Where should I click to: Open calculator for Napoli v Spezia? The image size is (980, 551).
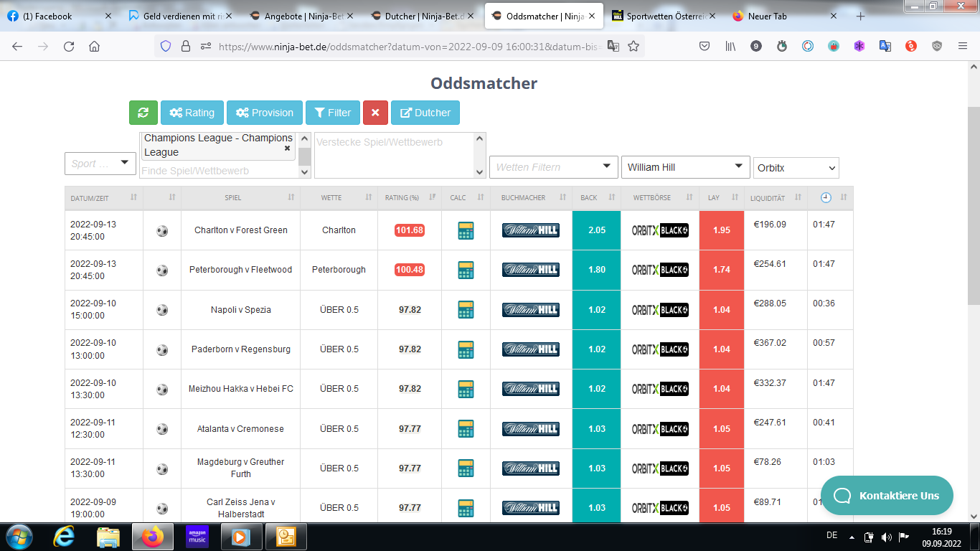[x=466, y=310]
